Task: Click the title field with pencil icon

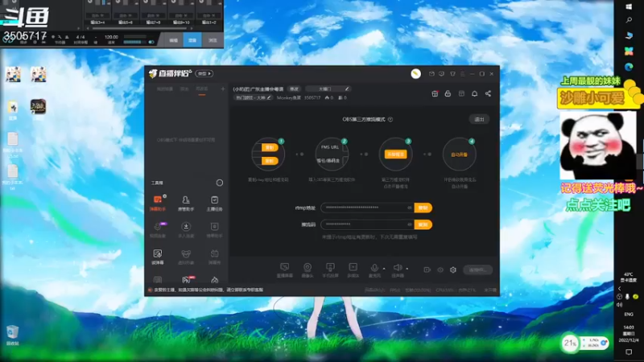Action: (x=328, y=88)
